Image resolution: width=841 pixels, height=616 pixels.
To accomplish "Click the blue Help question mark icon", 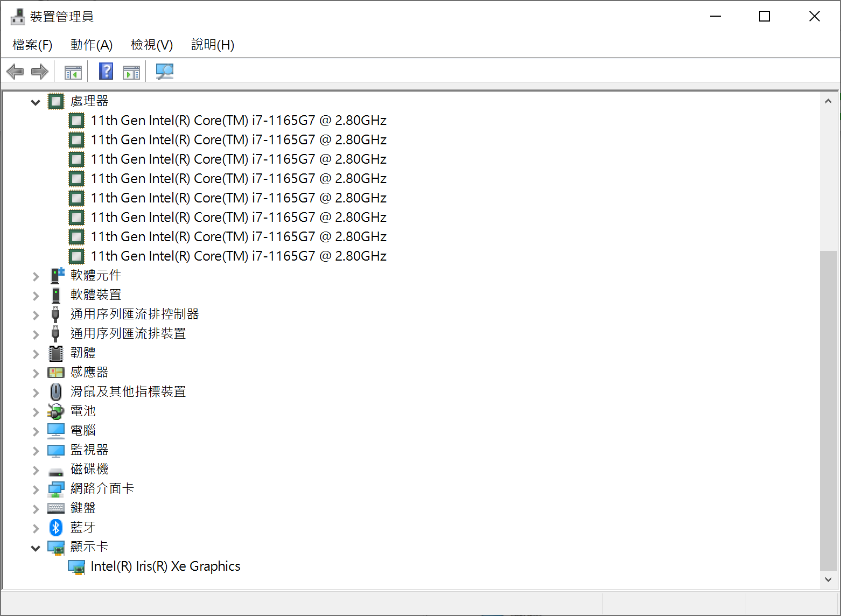I will (106, 72).
